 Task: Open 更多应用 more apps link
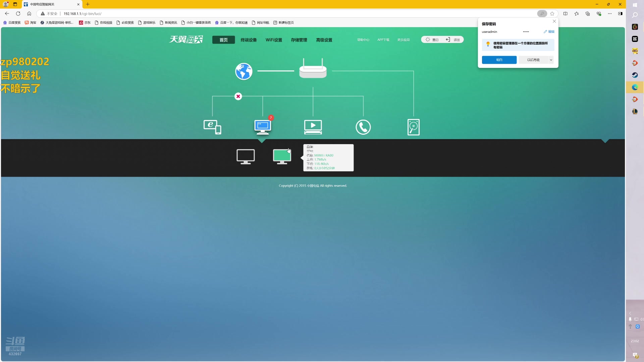[404, 40]
